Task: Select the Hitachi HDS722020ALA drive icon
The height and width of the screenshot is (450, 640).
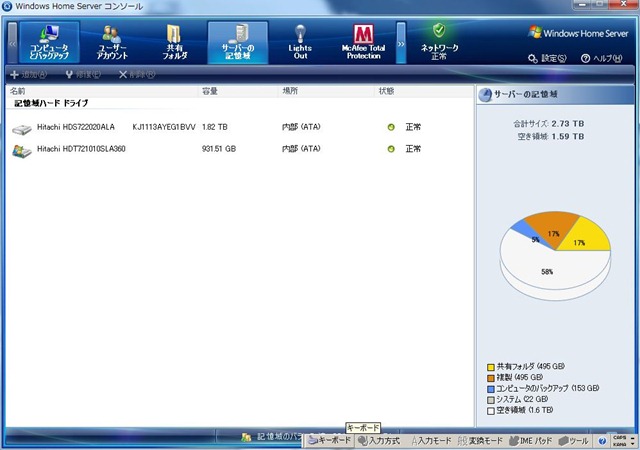Action: 22,129
